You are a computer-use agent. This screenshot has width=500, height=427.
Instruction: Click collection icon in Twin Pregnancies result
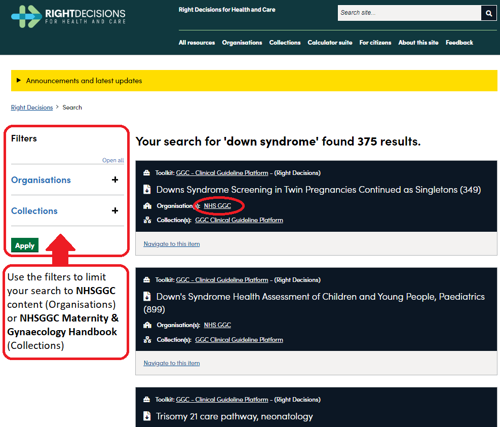(147, 220)
